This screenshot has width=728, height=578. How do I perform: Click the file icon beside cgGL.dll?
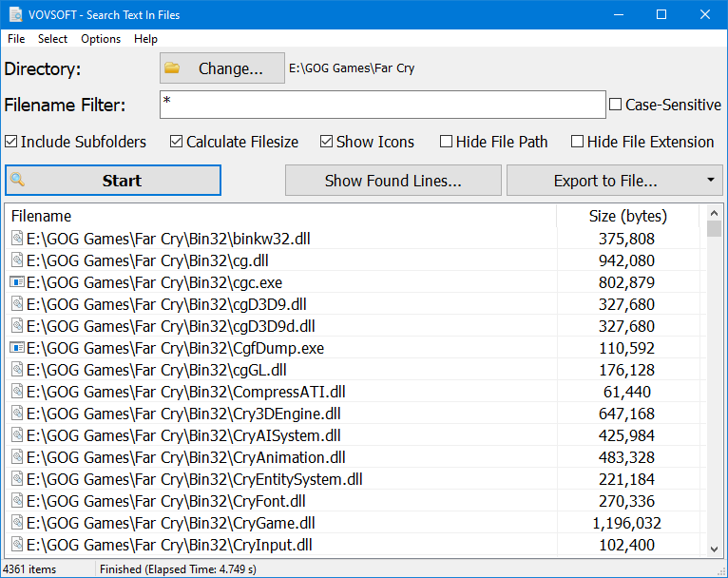(x=17, y=369)
